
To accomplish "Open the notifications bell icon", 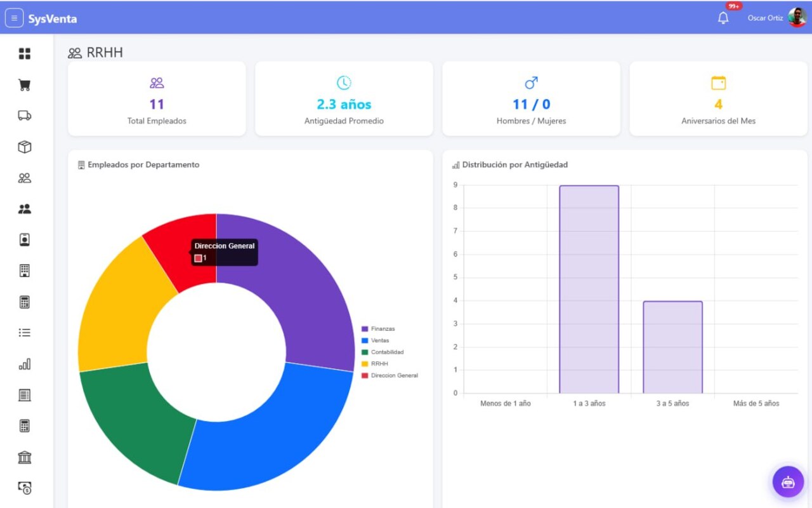I will [x=723, y=18].
